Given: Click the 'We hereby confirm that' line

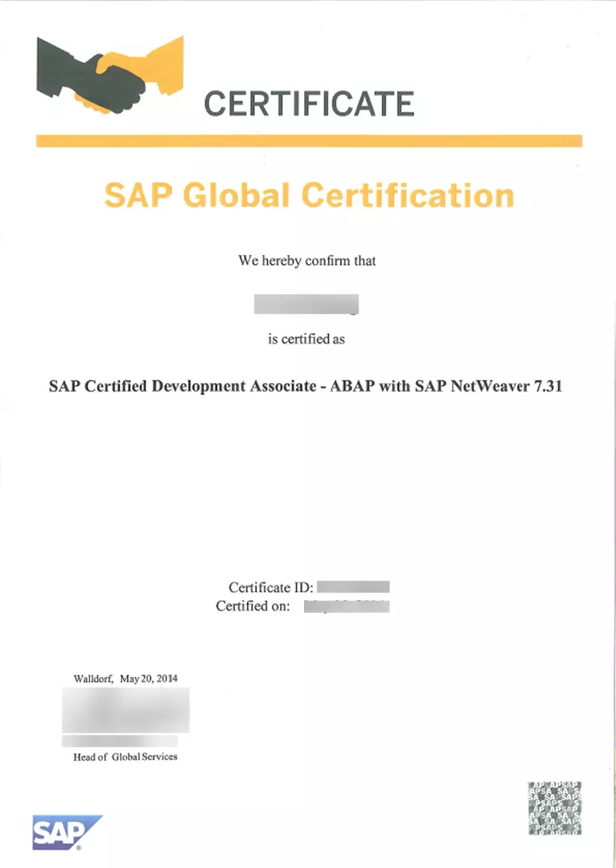Looking at the screenshot, I should click(307, 261).
